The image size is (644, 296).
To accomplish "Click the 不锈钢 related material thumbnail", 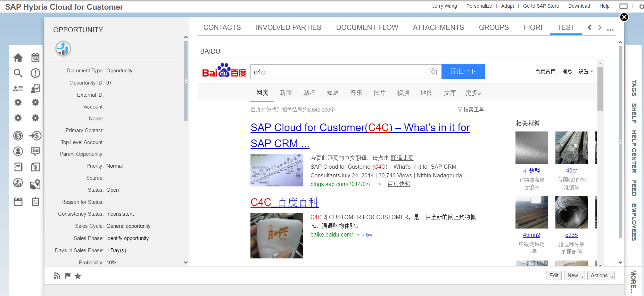I will [x=532, y=148].
